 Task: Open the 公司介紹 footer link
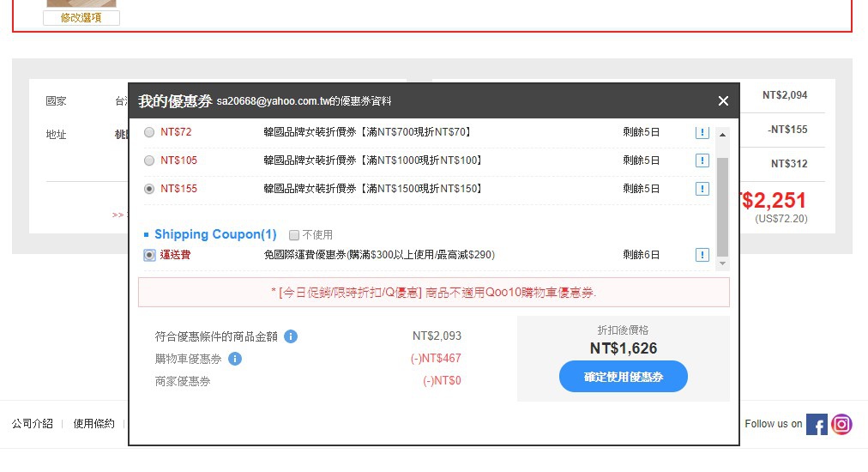pos(32,424)
